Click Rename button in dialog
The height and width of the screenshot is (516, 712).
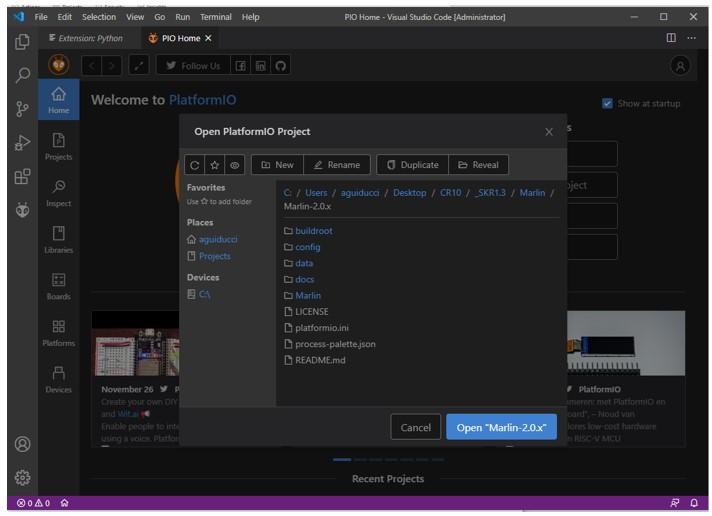pyautogui.click(x=337, y=165)
